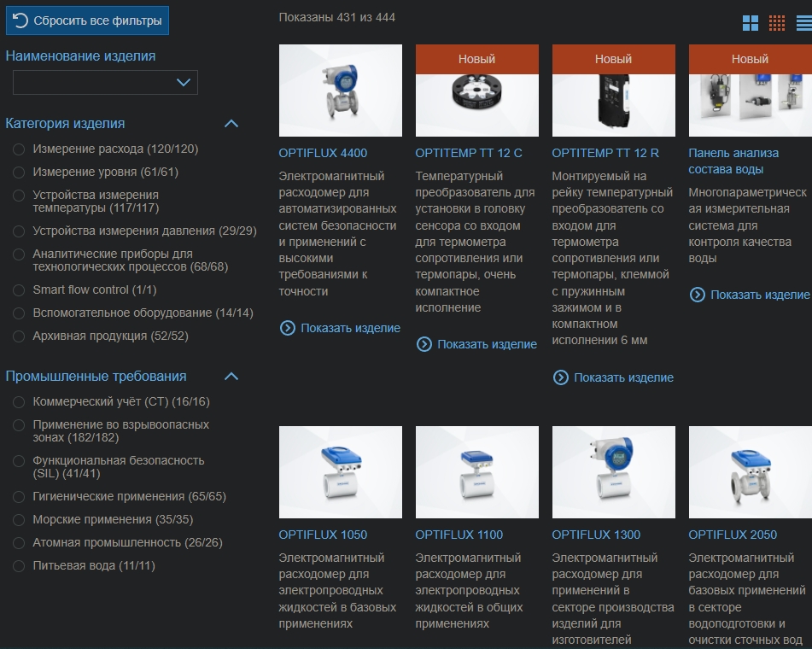Open OPTIFLUX 4400 product title link
The height and width of the screenshot is (649, 812).
323,154
